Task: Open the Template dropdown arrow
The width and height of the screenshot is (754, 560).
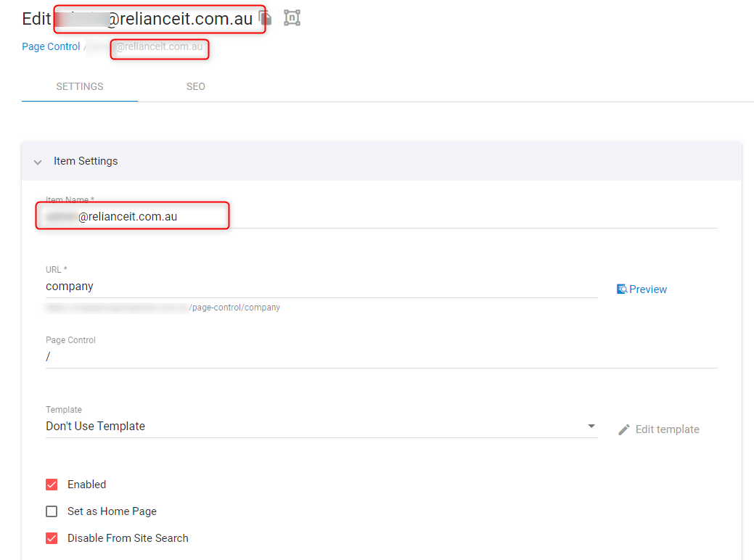Action: 591,427
